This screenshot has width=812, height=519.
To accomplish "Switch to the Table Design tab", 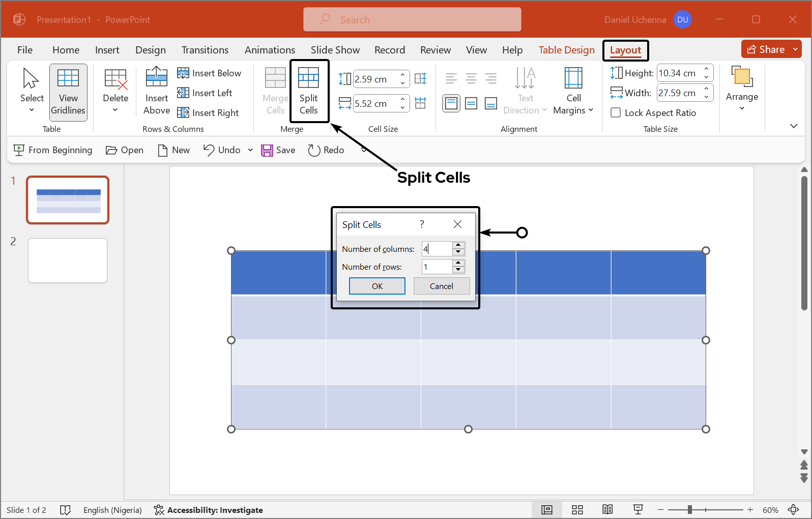I will click(x=566, y=50).
